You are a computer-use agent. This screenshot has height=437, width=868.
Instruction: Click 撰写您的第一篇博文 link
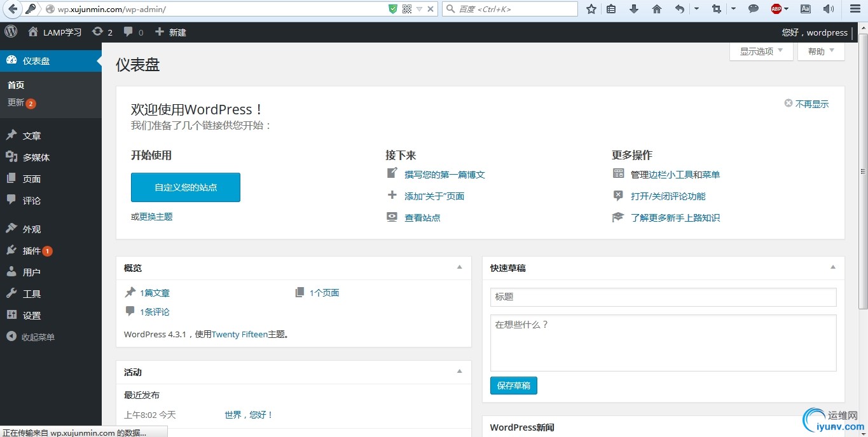pyautogui.click(x=444, y=175)
